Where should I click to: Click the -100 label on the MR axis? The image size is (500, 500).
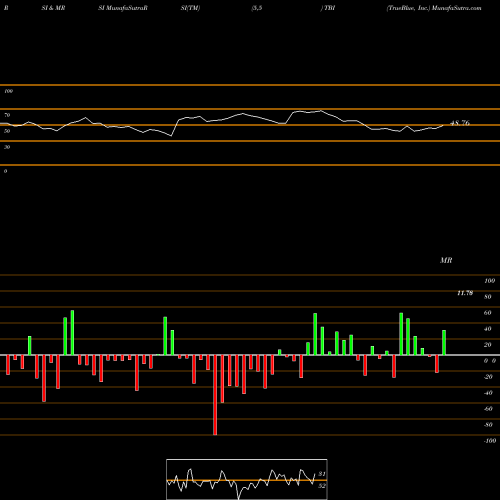click(489, 441)
